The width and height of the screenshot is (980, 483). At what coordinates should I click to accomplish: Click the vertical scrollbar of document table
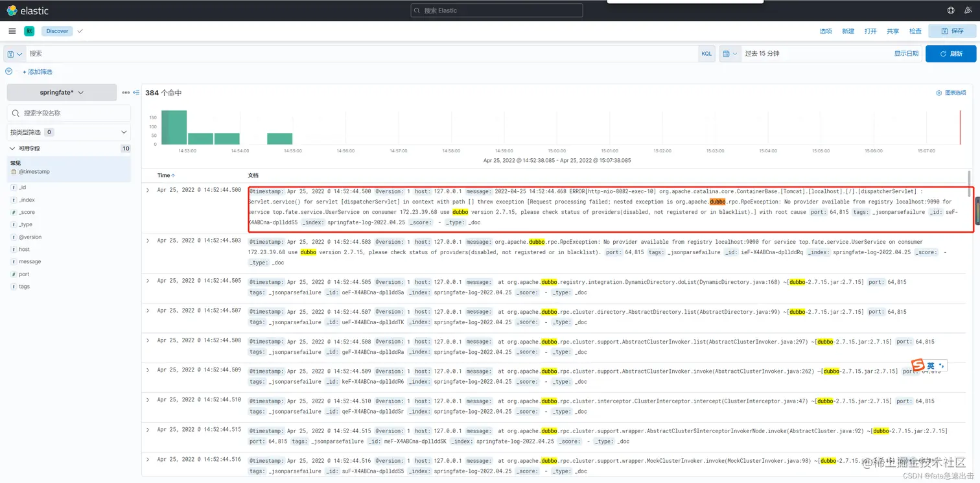click(x=969, y=183)
